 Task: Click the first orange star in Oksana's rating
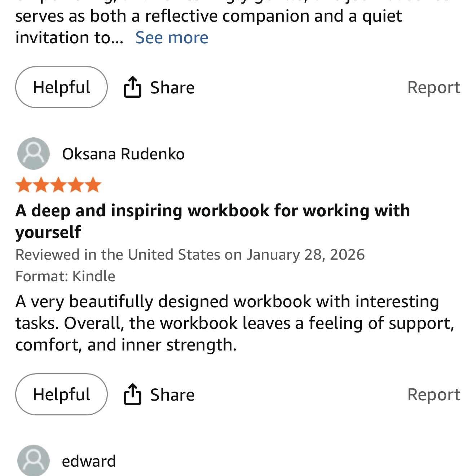23,185
